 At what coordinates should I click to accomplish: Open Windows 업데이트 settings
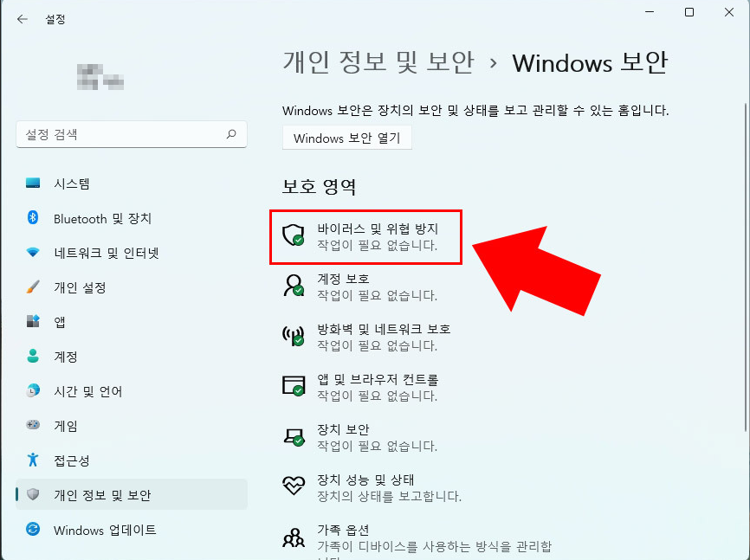(132, 530)
